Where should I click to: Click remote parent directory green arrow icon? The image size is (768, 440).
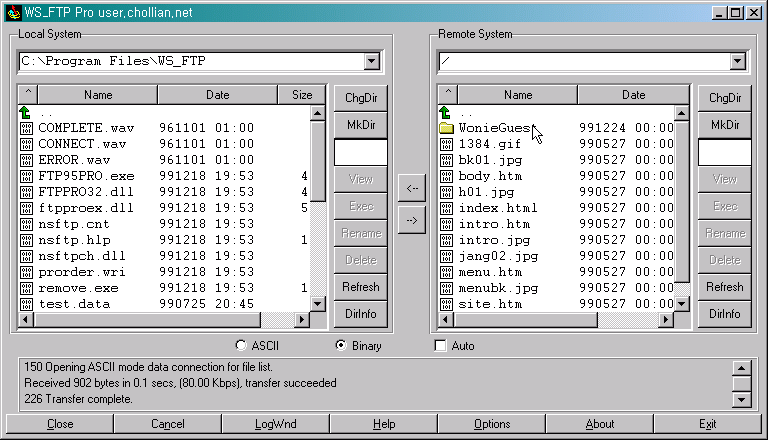(445, 112)
